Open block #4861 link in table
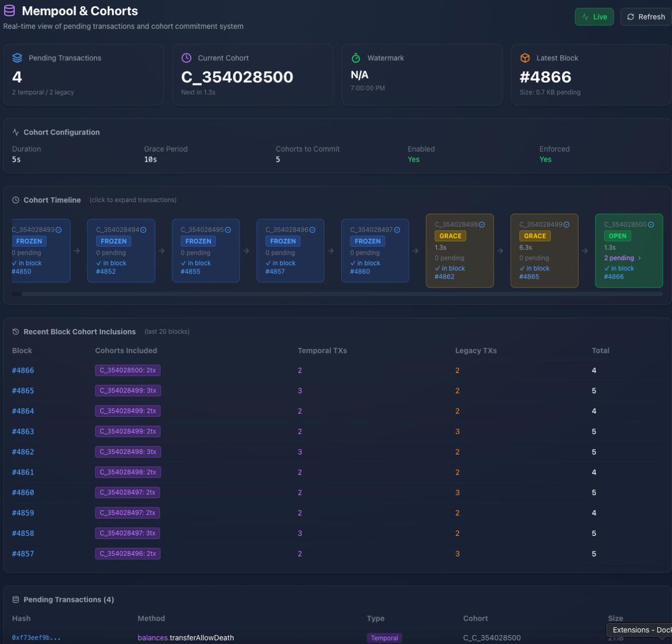 click(x=23, y=472)
